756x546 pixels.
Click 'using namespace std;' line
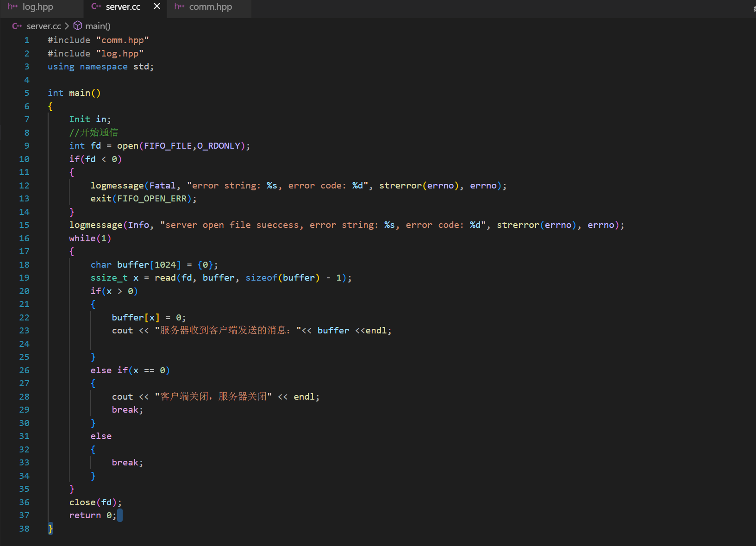(x=101, y=67)
